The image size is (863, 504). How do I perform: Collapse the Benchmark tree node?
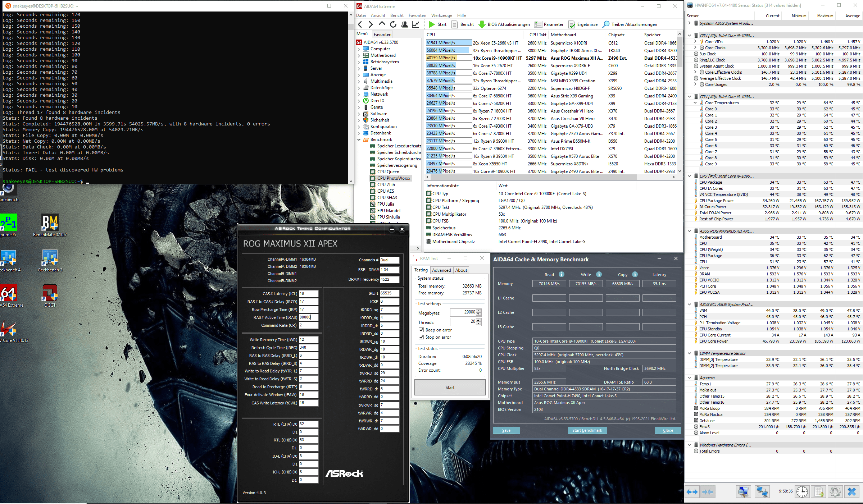(359, 139)
